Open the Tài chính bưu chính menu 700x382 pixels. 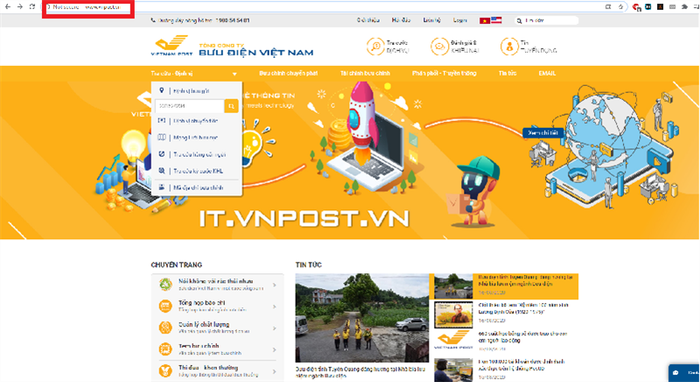365,73
